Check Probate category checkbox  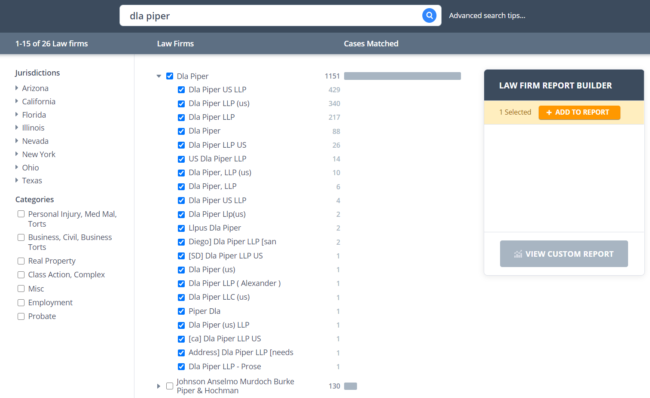tap(21, 316)
